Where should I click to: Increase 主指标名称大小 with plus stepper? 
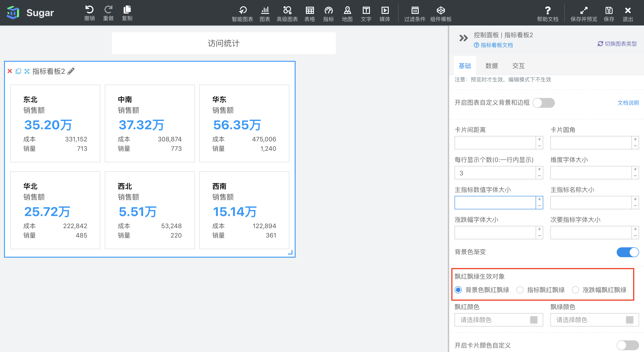pyautogui.click(x=635, y=199)
